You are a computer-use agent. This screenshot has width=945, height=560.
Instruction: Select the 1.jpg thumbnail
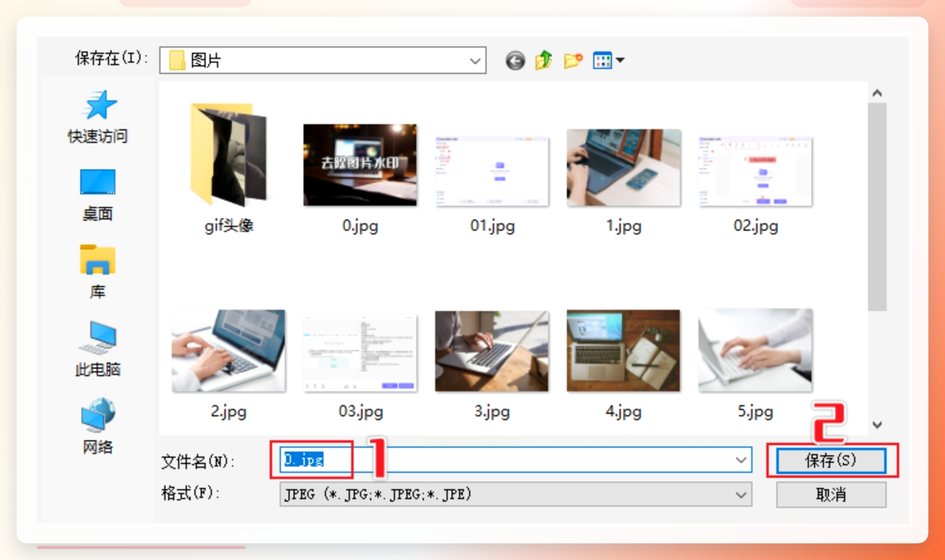tap(624, 167)
